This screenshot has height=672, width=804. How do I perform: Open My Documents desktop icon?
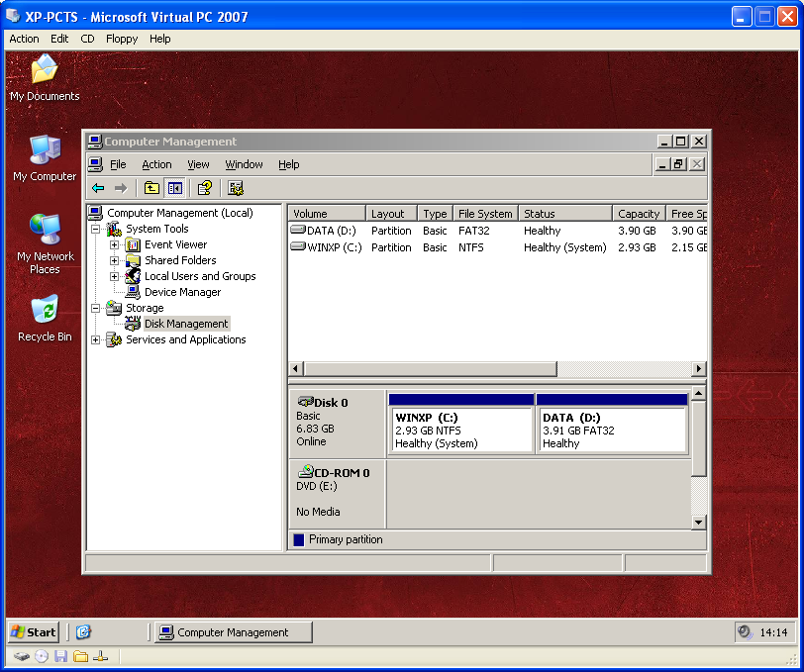[x=45, y=77]
